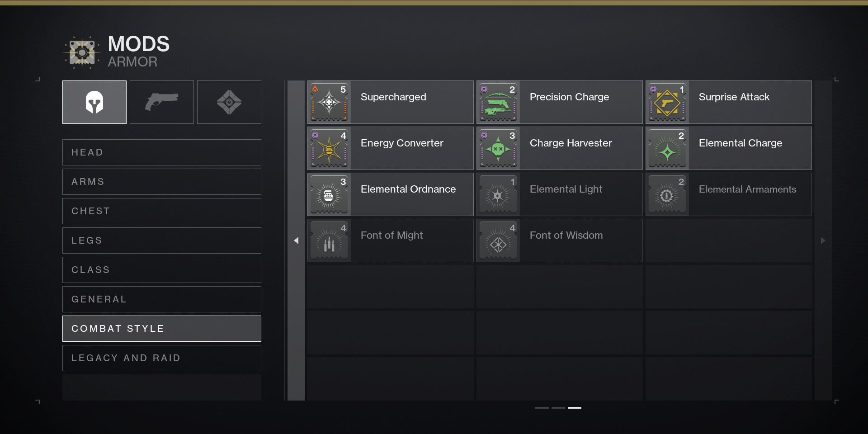Click the Charge Harvester mod icon
868x434 pixels.
[498, 148]
